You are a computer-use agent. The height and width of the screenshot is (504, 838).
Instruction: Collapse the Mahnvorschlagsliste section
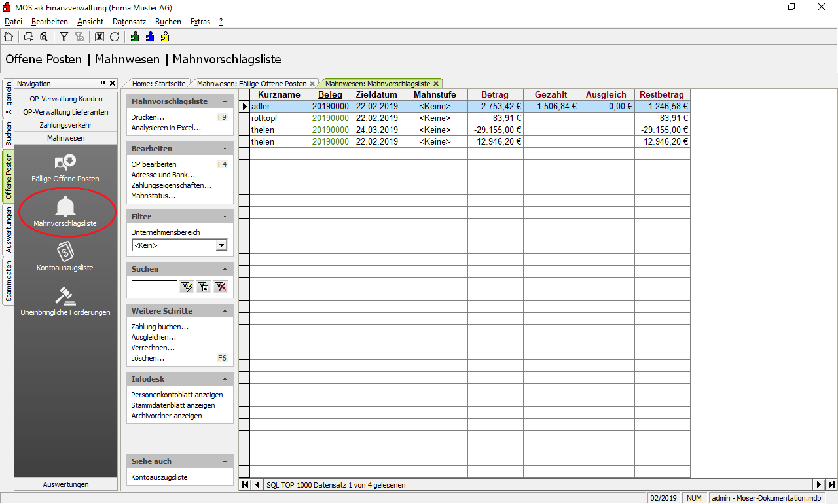point(225,102)
